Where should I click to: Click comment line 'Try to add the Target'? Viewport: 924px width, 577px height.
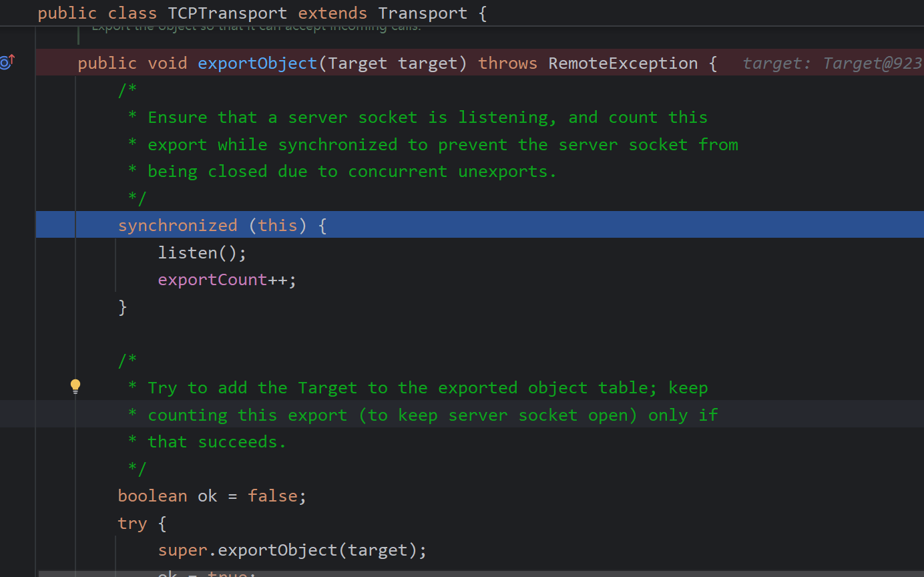coord(418,388)
